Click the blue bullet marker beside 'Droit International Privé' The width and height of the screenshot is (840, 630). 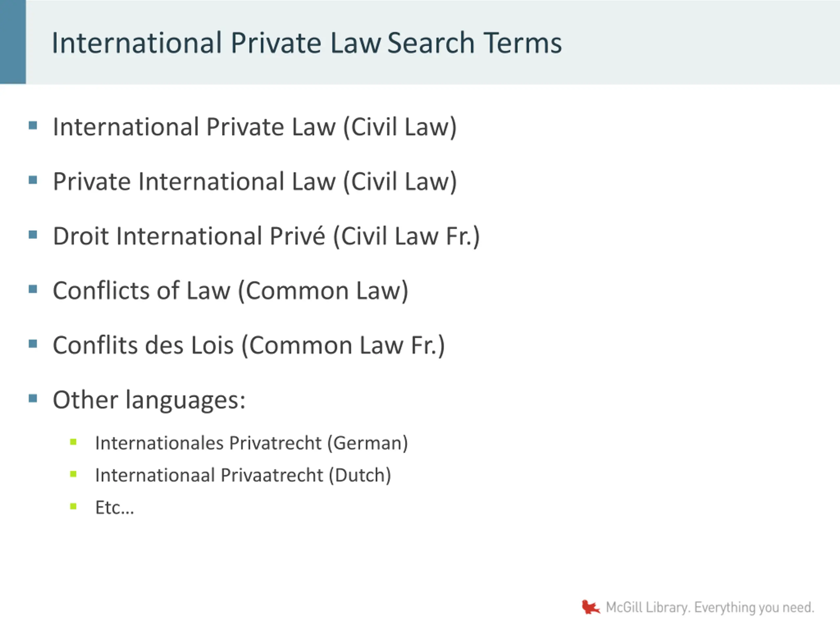(x=33, y=235)
